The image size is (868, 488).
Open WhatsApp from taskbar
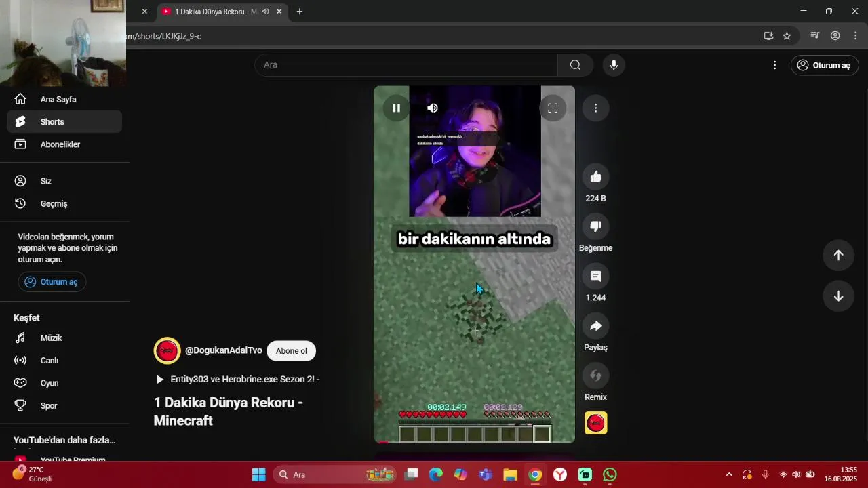click(x=610, y=474)
